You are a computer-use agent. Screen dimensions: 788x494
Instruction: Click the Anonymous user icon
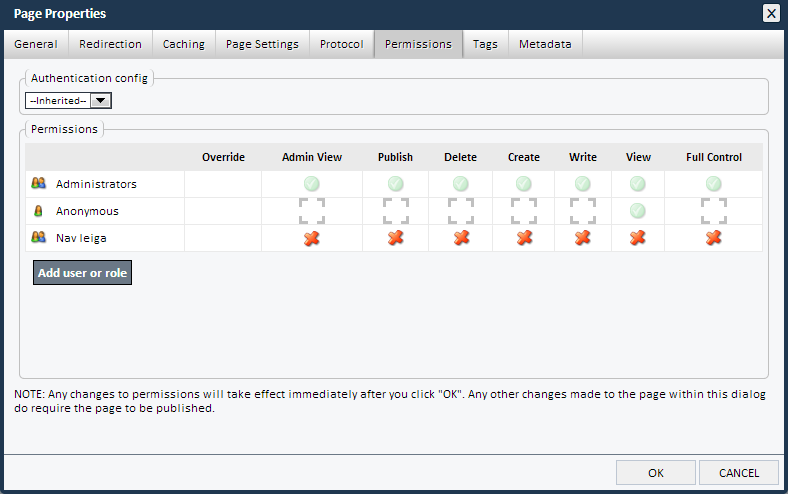coord(39,211)
